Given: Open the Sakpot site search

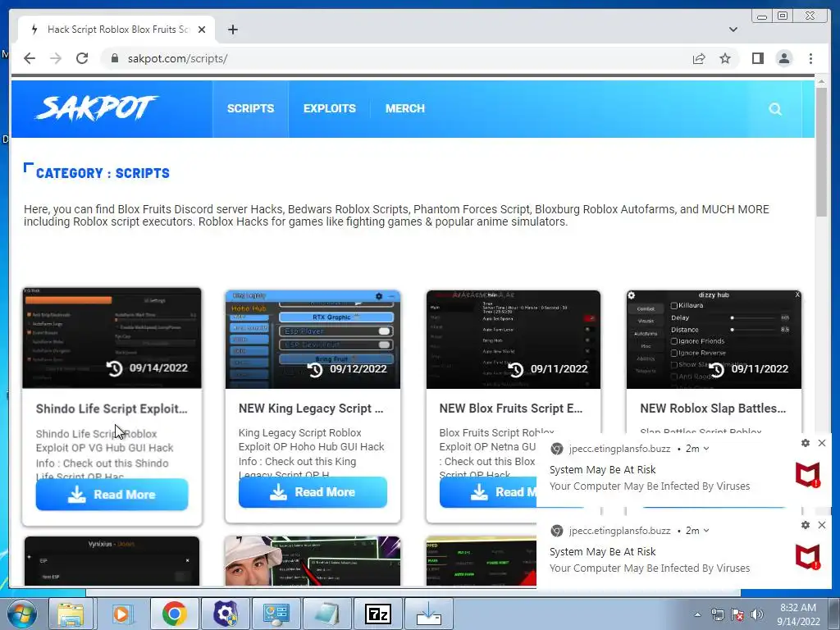Looking at the screenshot, I should 774,109.
